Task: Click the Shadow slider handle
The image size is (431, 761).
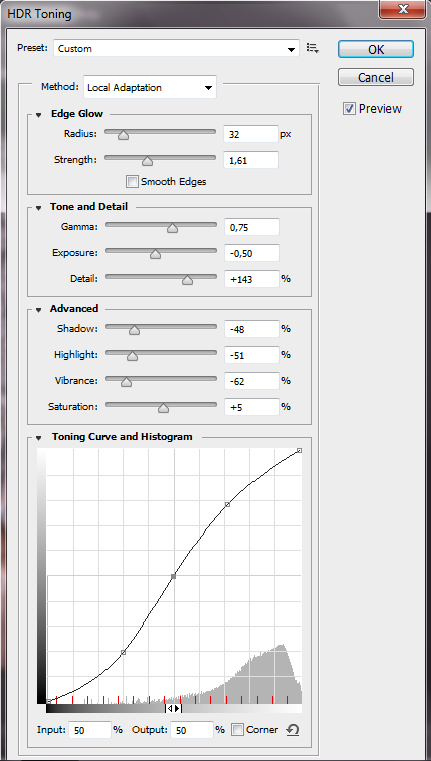Action: (134, 330)
